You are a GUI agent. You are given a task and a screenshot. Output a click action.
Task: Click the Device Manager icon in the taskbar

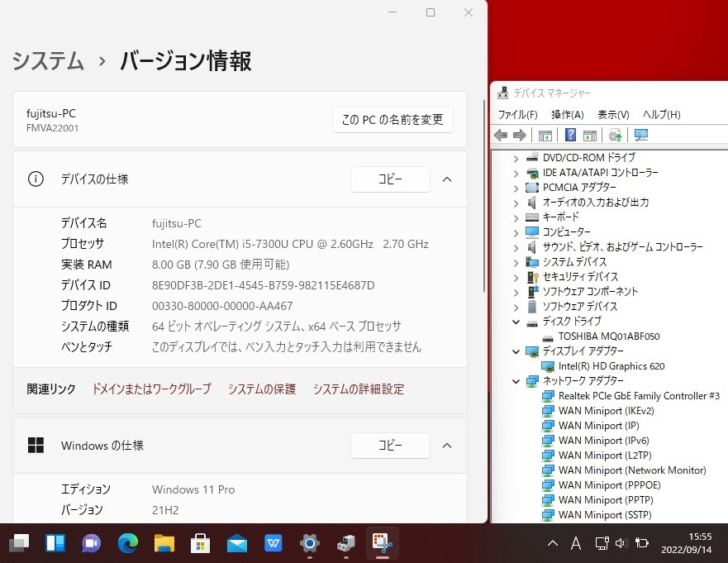pyautogui.click(x=346, y=542)
